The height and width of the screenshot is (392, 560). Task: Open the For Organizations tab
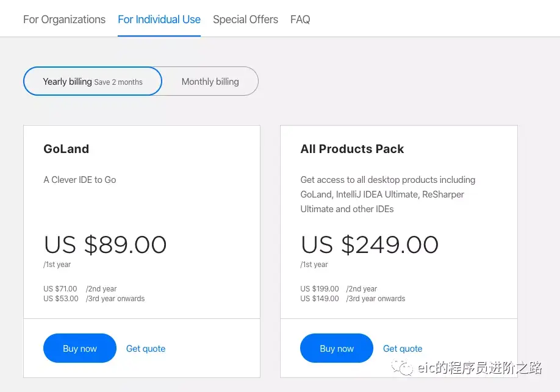coord(64,20)
